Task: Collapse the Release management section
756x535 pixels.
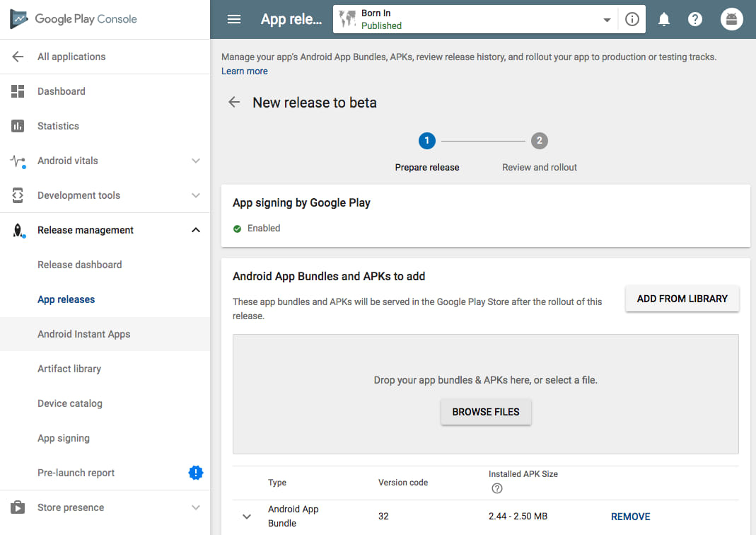Action: tap(196, 230)
